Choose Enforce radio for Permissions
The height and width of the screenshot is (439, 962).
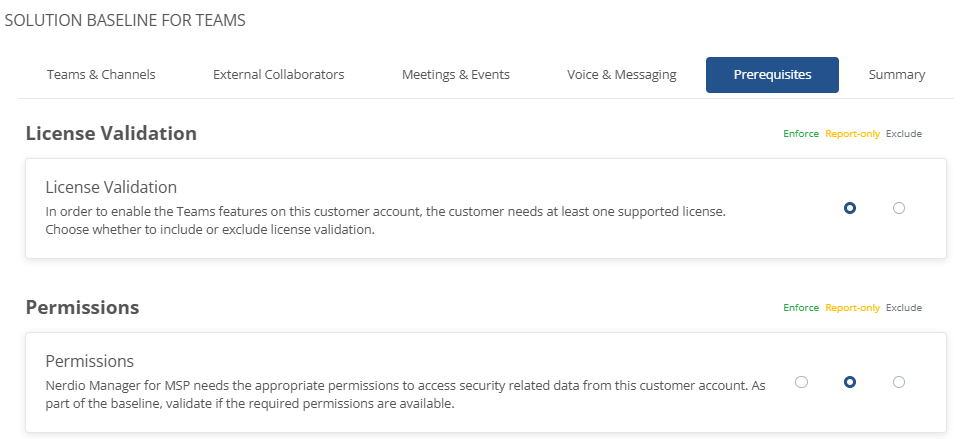click(801, 382)
